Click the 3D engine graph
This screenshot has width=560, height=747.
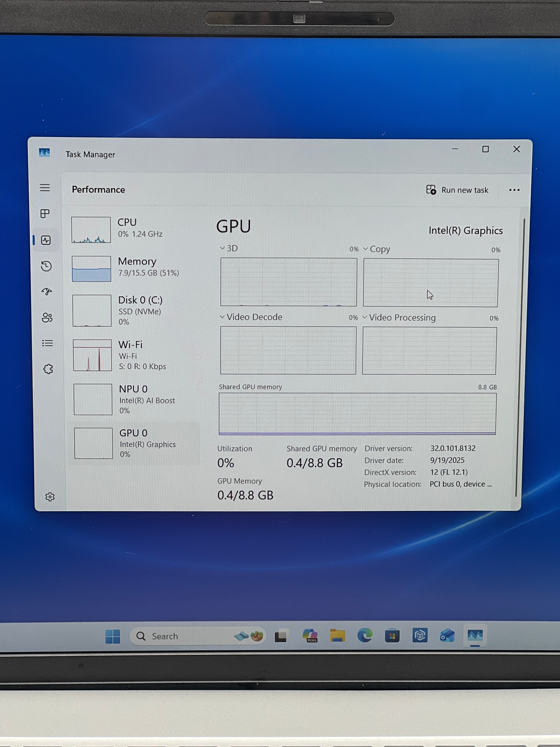tap(289, 282)
